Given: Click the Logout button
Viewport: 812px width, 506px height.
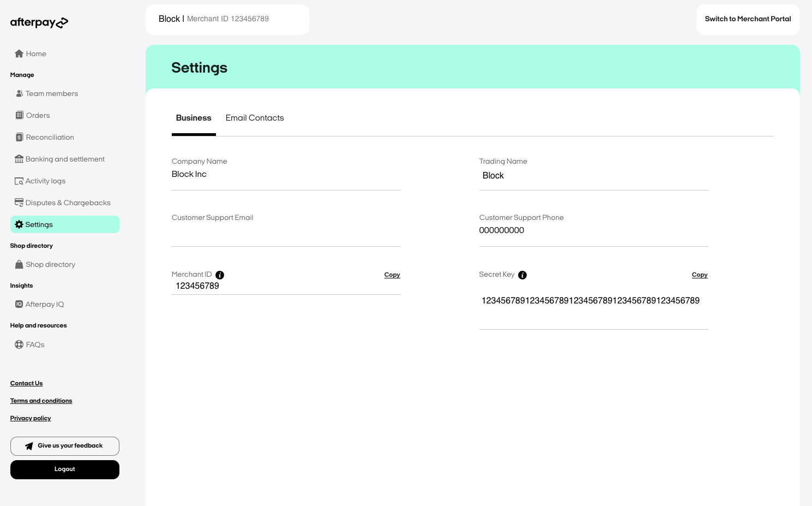Looking at the screenshot, I should [65, 469].
